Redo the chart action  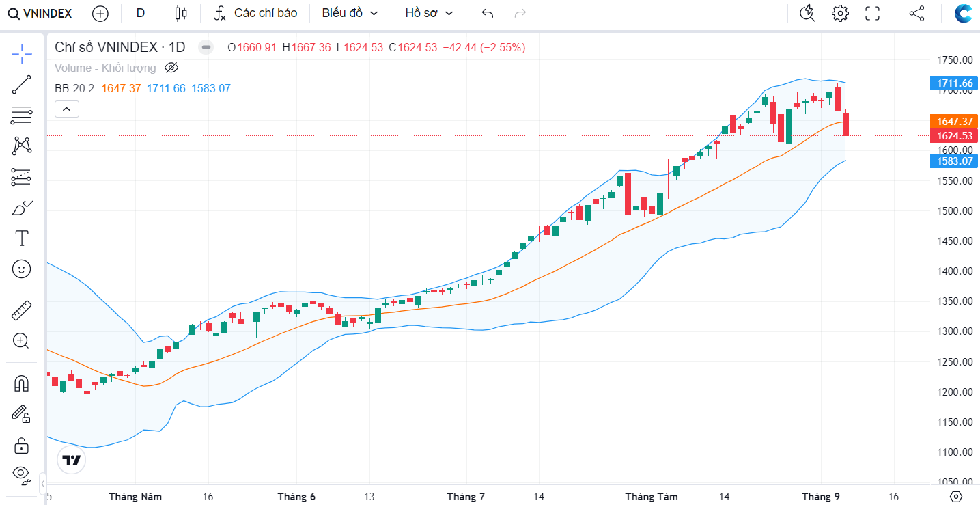[520, 13]
